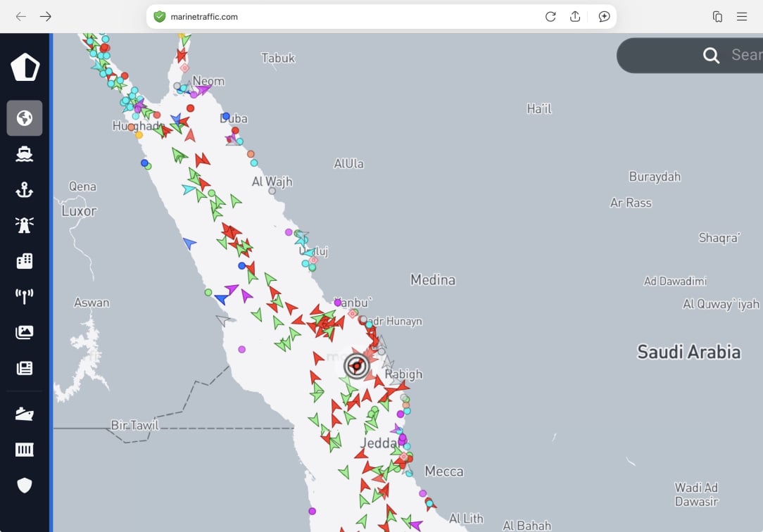Click the search magnifier icon

coord(711,56)
